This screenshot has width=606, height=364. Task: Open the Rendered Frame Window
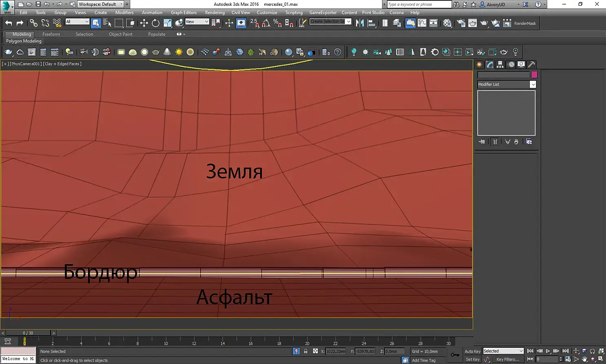pos(472,23)
